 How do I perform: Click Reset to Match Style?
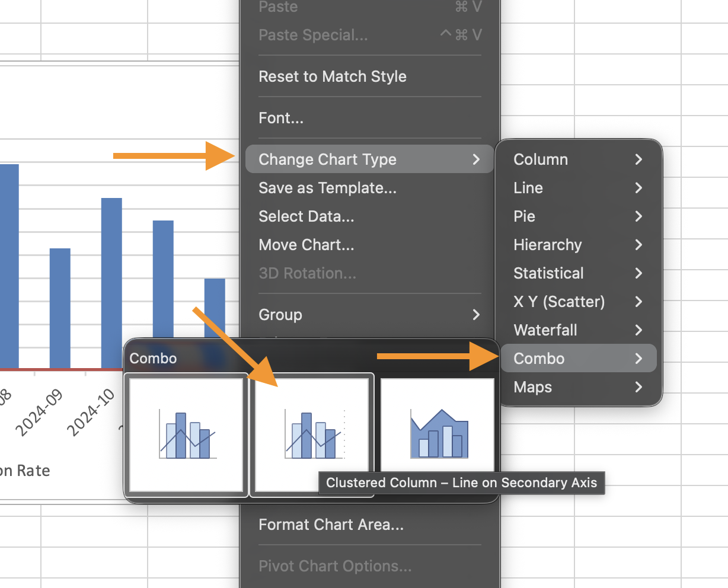333,76
